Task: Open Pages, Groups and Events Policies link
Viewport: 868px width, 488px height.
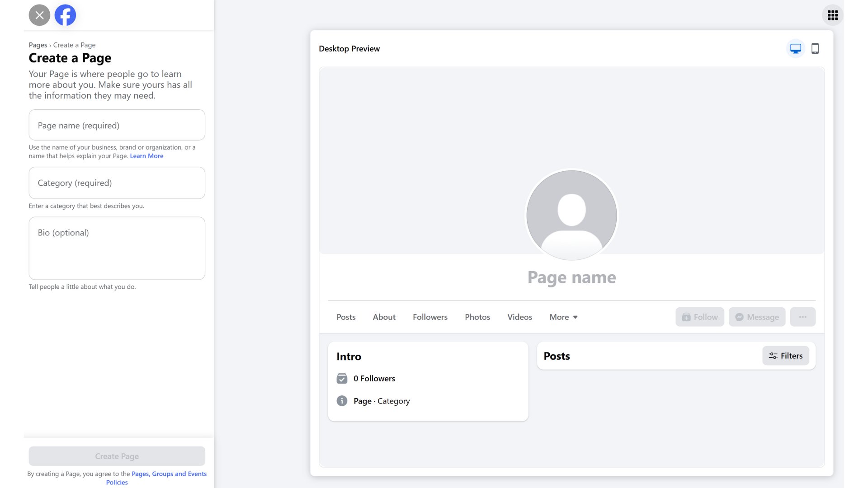Action: pyautogui.click(x=169, y=474)
